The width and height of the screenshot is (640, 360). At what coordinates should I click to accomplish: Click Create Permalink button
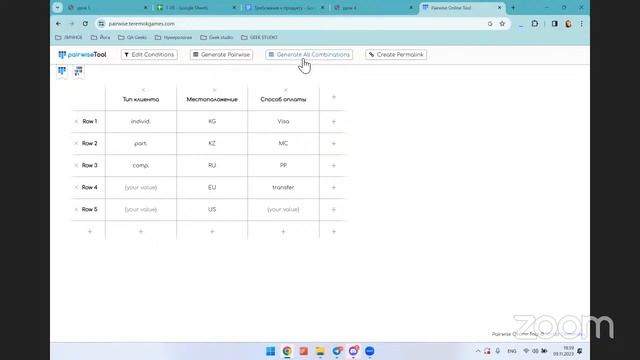[396, 55]
